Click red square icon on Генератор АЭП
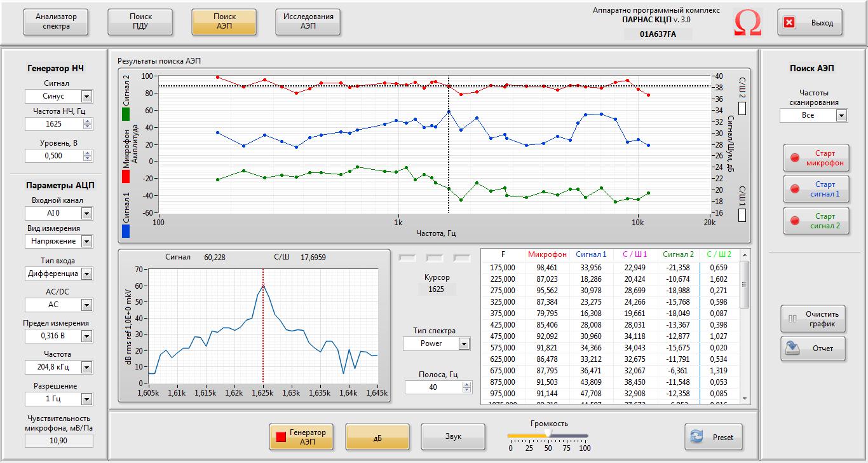The width and height of the screenshot is (868, 463). coord(281,437)
